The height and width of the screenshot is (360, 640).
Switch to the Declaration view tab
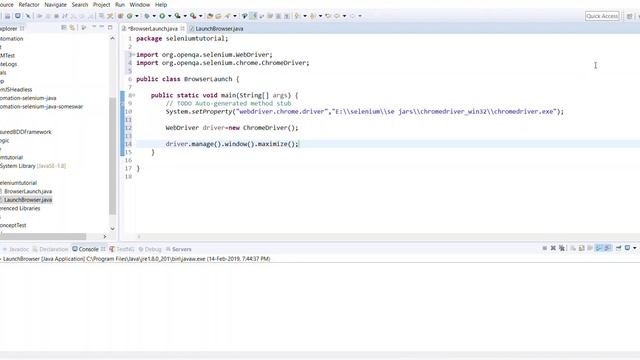[x=51, y=249]
